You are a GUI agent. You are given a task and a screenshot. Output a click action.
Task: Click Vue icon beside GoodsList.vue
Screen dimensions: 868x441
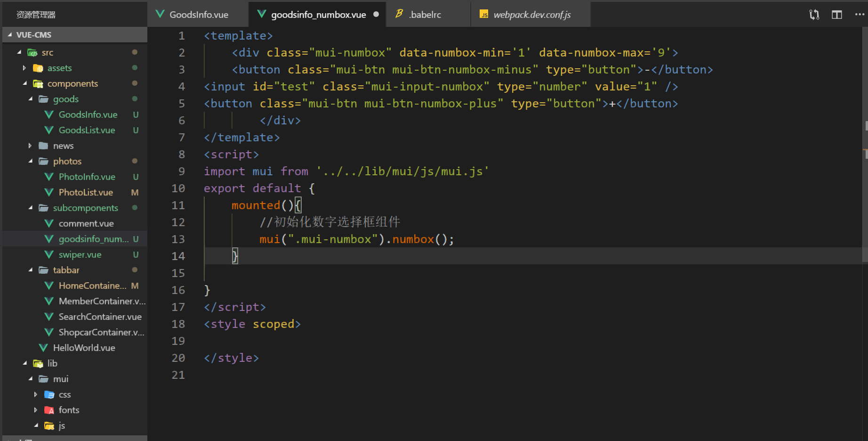49,130
